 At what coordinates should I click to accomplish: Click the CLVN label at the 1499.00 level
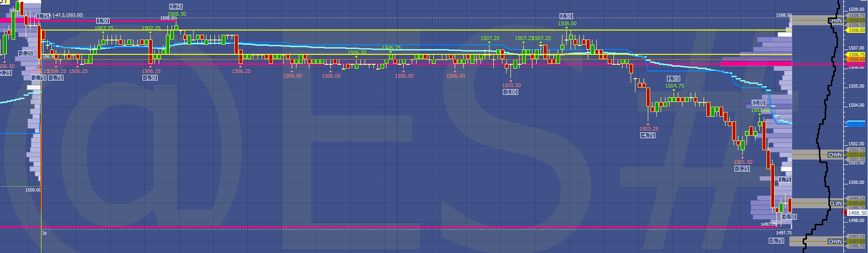pos(836,203)
